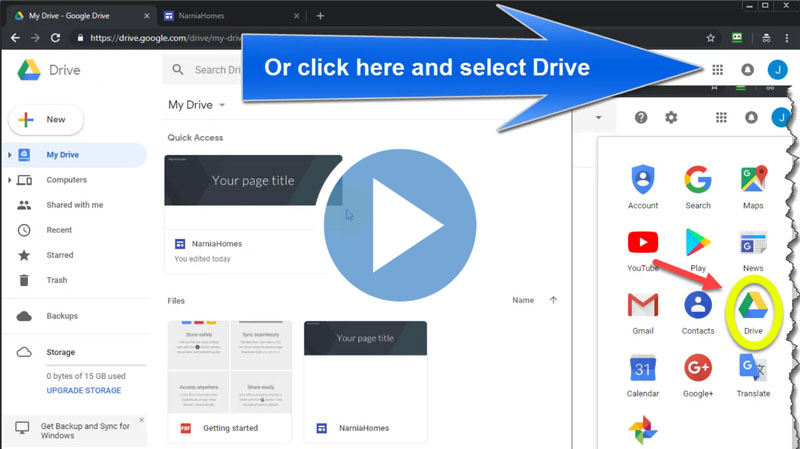Click the Search Drive input field
The width and height of the screenshot is (800, 449).
(x=215, y=70)
